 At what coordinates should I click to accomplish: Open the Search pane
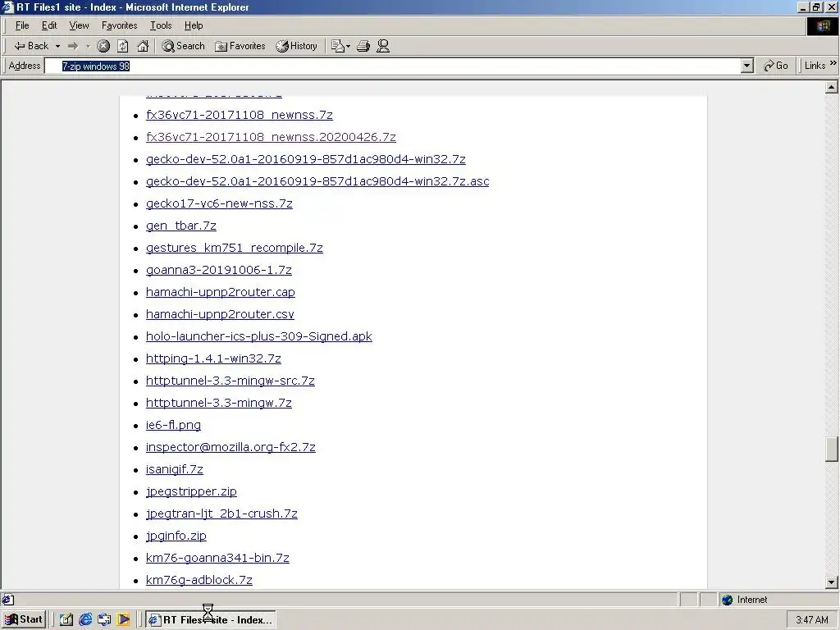coord(183,46)
